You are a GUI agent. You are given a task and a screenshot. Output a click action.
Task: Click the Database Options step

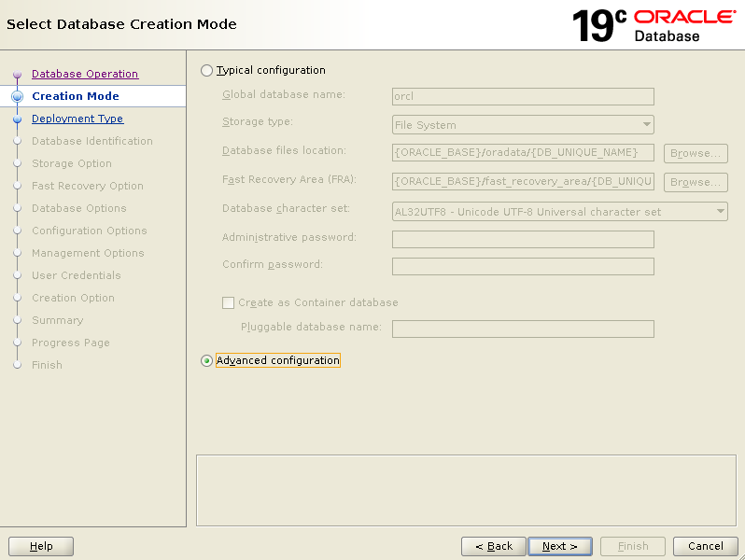(x=78, y=208)
